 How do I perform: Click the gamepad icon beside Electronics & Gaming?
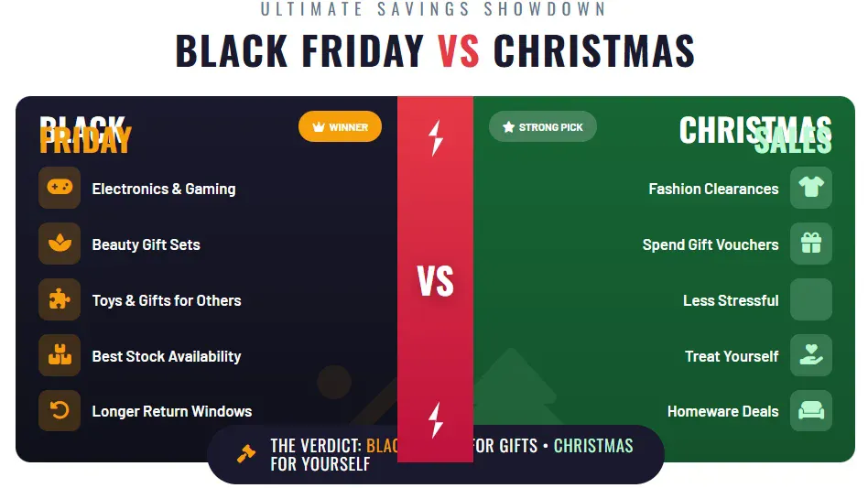coord(60,188)
